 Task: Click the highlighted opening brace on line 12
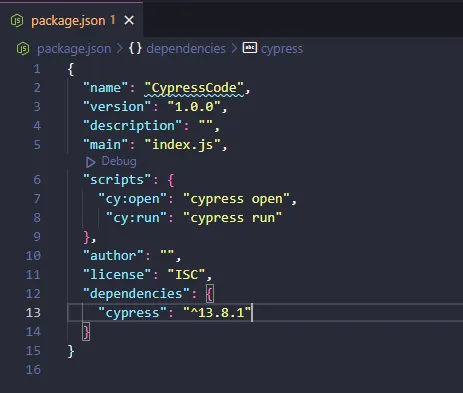point(210,294)
